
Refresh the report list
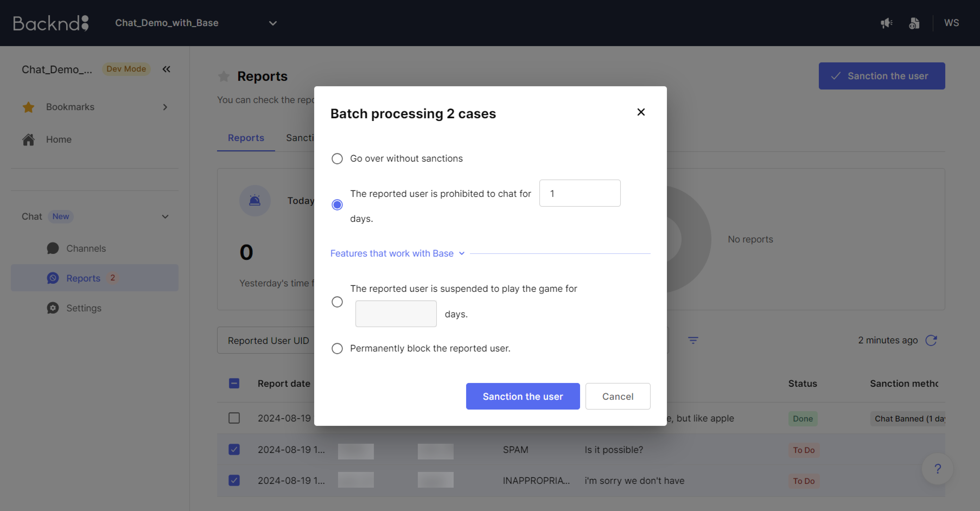[931, 340]
